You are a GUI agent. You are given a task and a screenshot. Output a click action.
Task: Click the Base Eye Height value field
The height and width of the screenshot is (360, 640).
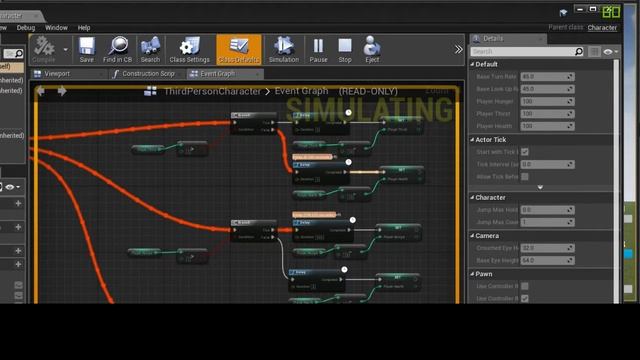pyautogui.click(x=547, y=260)
